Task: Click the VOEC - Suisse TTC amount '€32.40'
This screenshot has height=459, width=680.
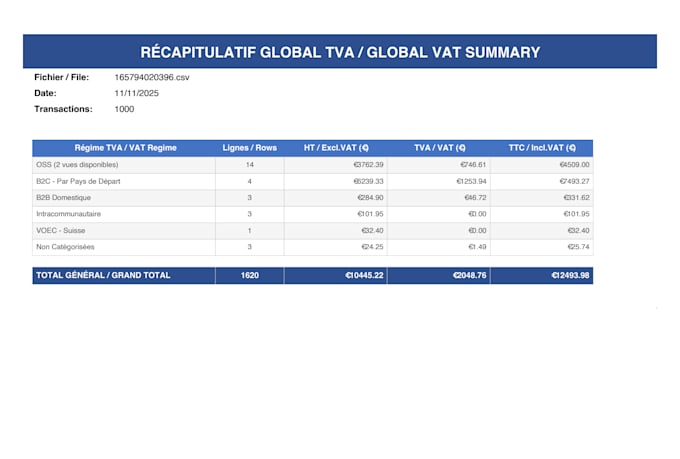Action: pos(579,231)
